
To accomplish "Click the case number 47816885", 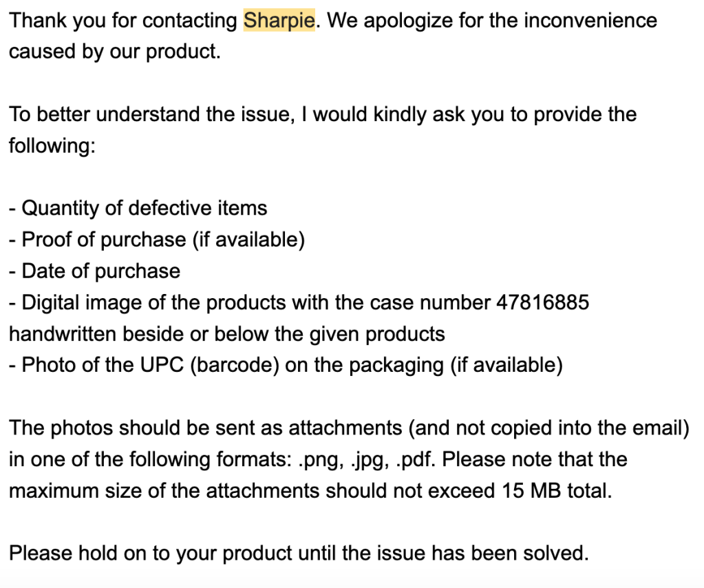I will tap(542, 302).
